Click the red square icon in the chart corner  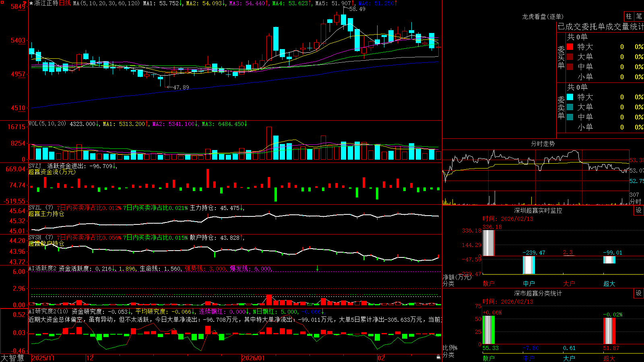(2, 2)
